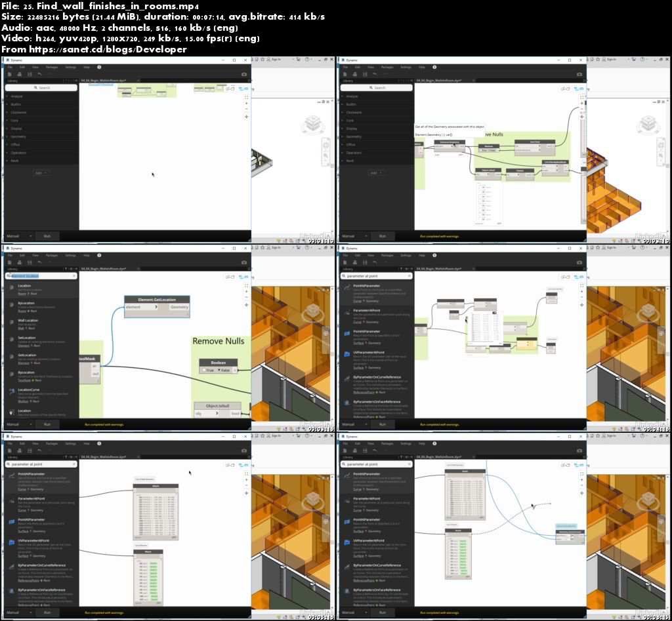The image size is (672, 621).
Task: Click Undo arrow in bottom-left frame toolbar
Action: 39,451
